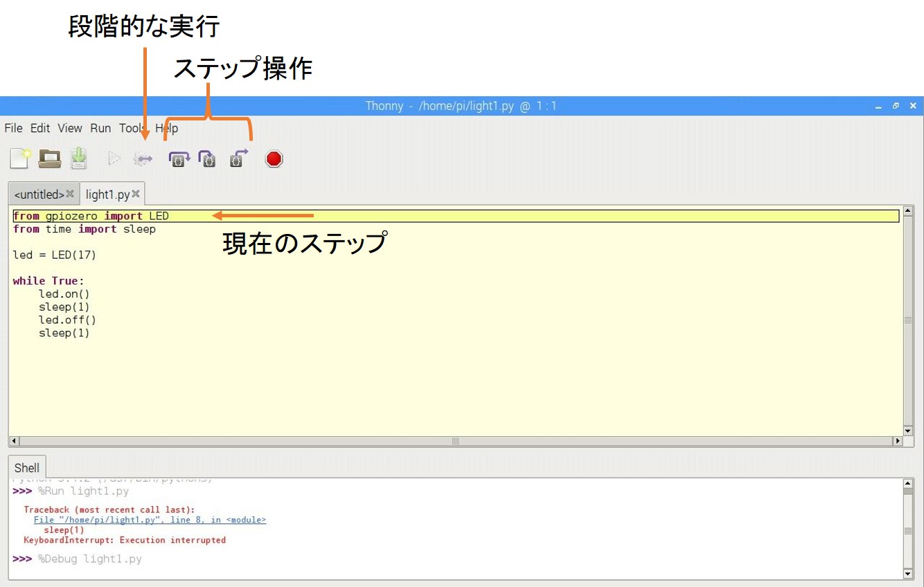924x587 pixels.
Task: Click the Shell scrollbar down arrow
Action: [908, 574]
